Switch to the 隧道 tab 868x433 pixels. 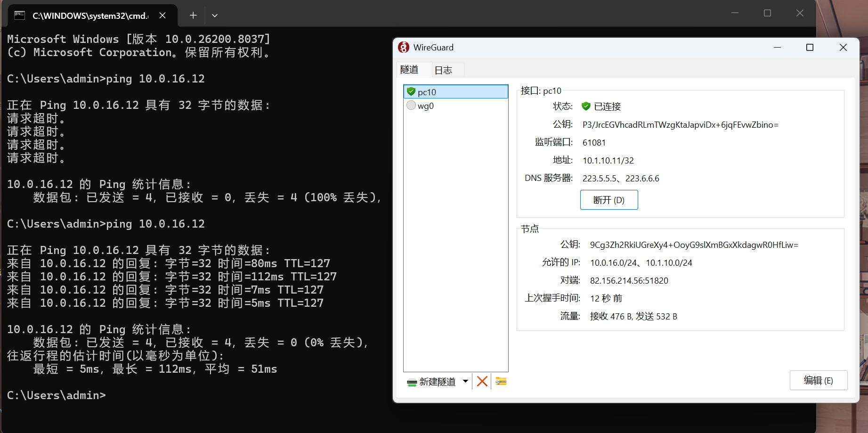point(409,70)
